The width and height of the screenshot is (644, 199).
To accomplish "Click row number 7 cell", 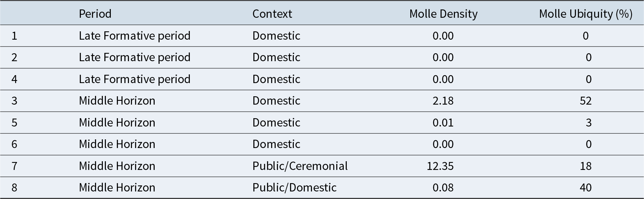I will [14, 166].
